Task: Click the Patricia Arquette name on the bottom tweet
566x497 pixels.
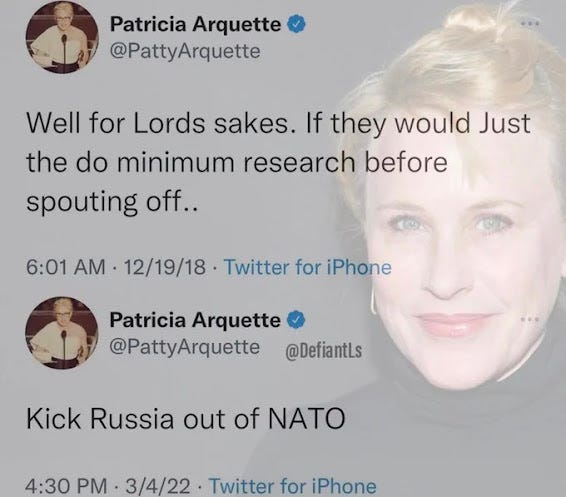Action: (x=195, y=320)
